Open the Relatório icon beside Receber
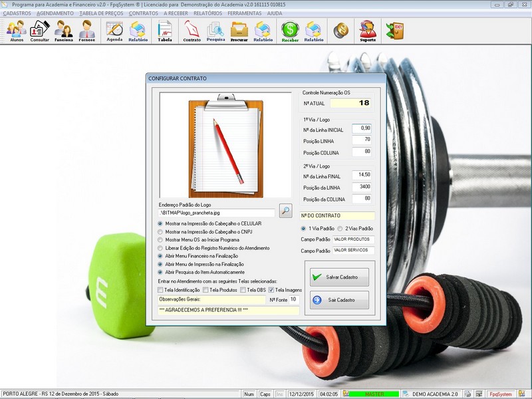 (x=314, y=31)
